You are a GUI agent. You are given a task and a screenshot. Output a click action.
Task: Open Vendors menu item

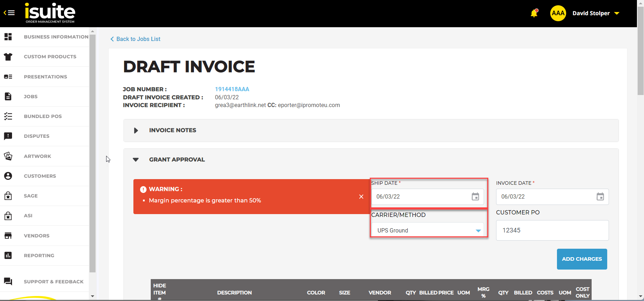[36, 236]
